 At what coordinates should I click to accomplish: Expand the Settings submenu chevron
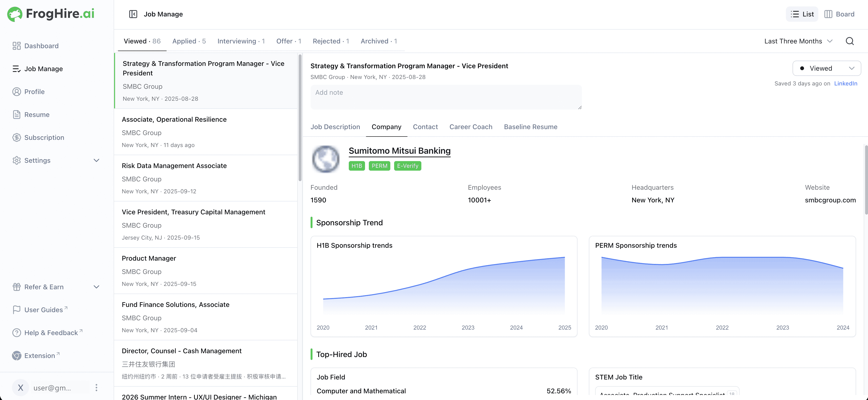click(96, 160)
